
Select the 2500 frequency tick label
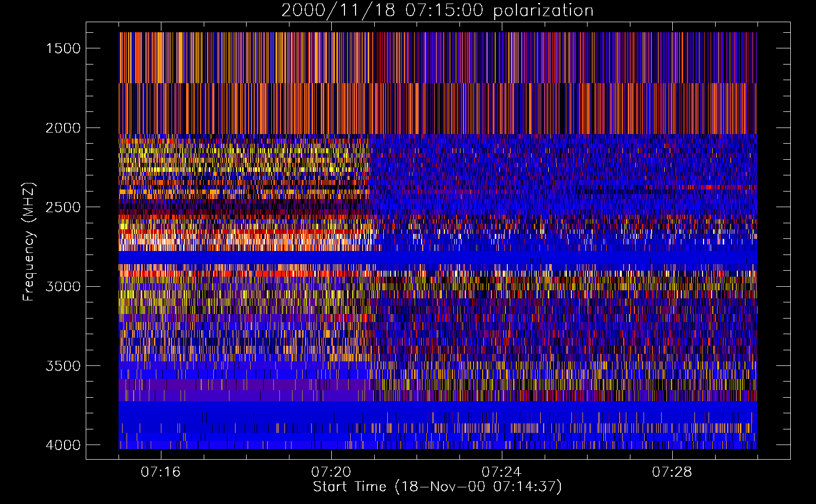tap(63, 207)
